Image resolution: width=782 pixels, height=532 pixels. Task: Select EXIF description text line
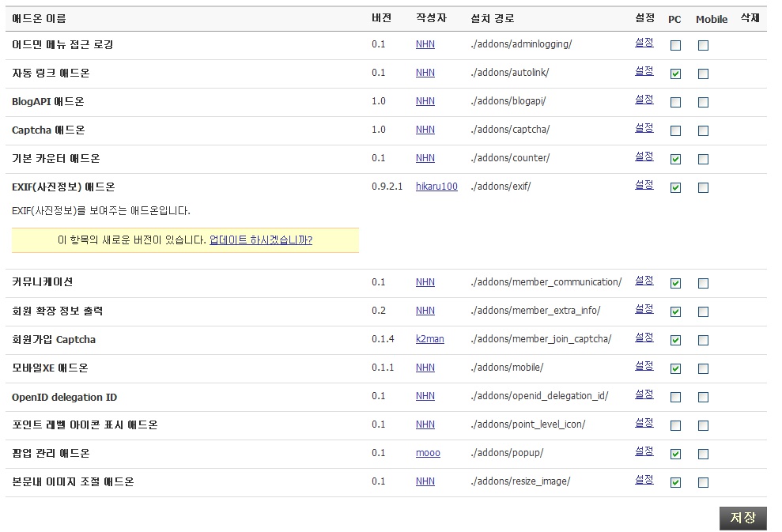click(100, 211)
